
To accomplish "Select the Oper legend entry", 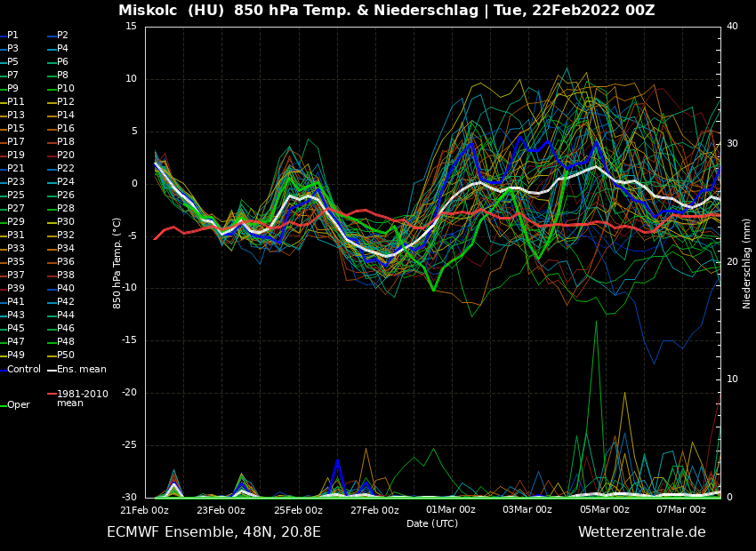I will coord(19,405).
